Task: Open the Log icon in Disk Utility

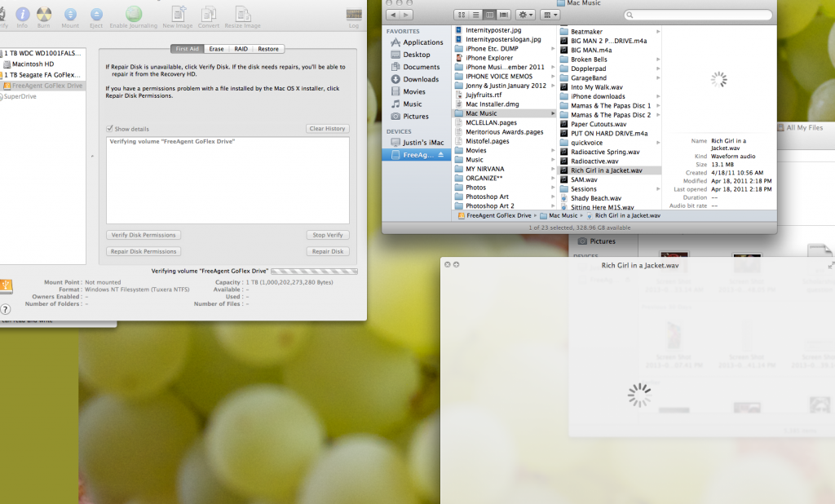Action: (354, 17)
